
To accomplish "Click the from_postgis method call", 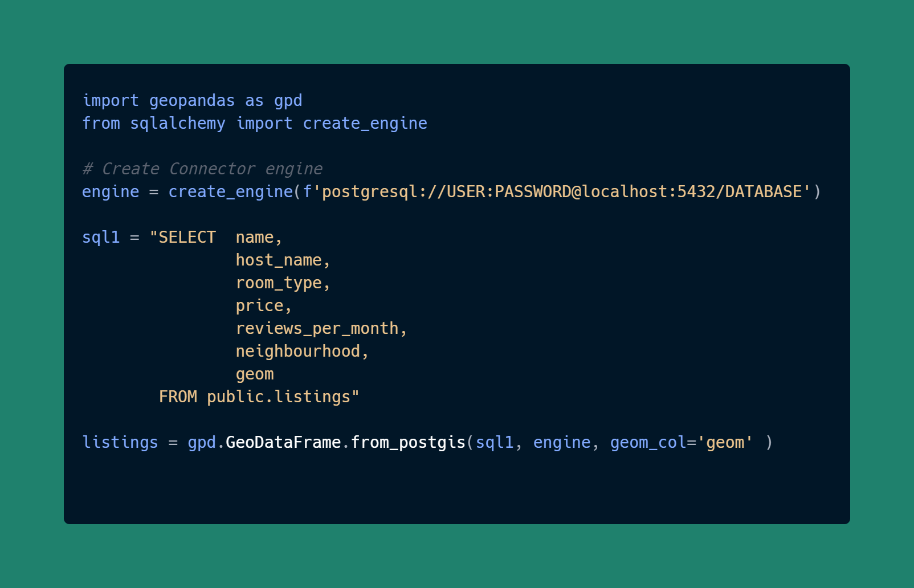I will [409, 443].
